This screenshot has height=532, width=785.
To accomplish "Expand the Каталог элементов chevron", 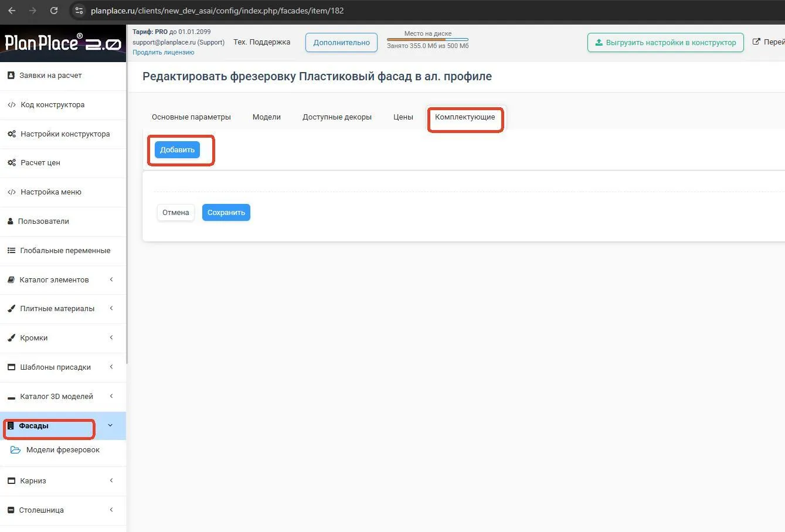I will click(111, 279).
